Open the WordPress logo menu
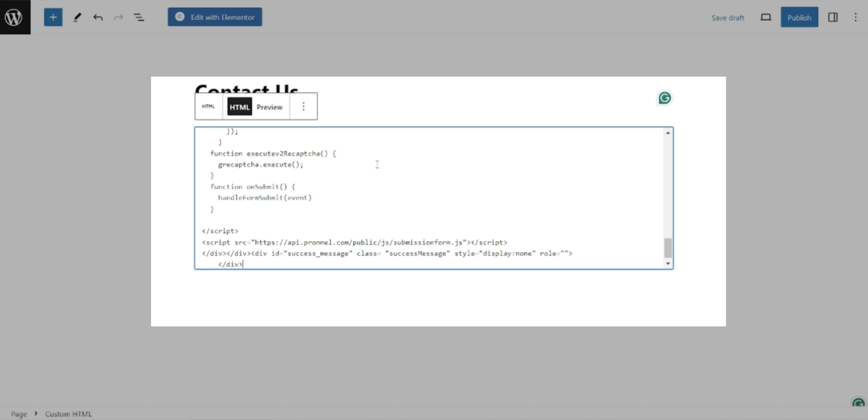 [x=15, y=17]
